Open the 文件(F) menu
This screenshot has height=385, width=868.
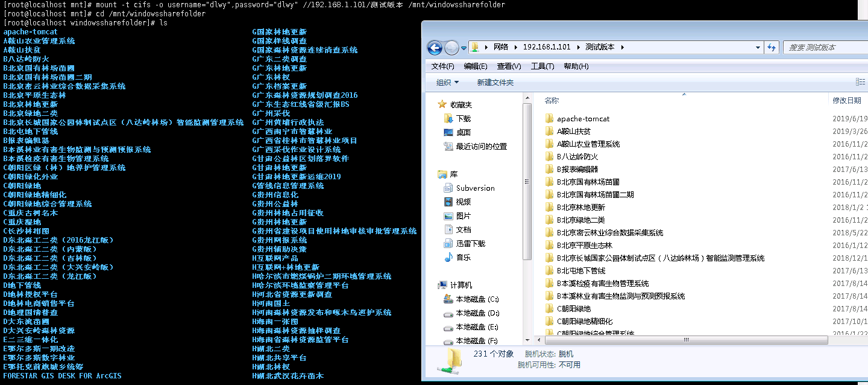[x=443, y=66]
